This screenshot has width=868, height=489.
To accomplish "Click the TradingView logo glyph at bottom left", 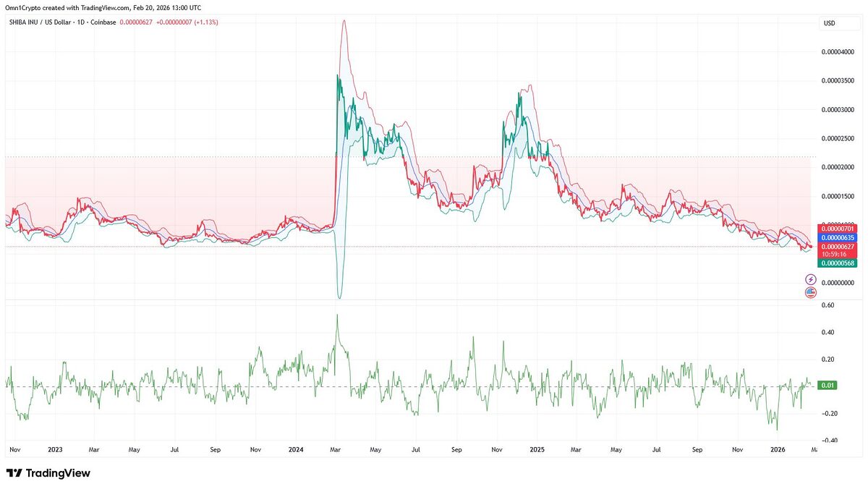I will [15, 472].
